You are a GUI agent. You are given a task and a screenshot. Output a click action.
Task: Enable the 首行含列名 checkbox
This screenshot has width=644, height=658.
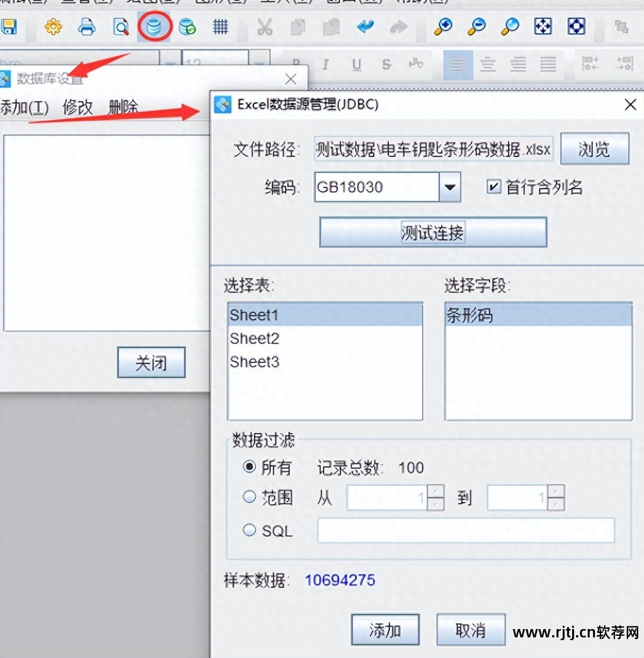coord(494,188)
